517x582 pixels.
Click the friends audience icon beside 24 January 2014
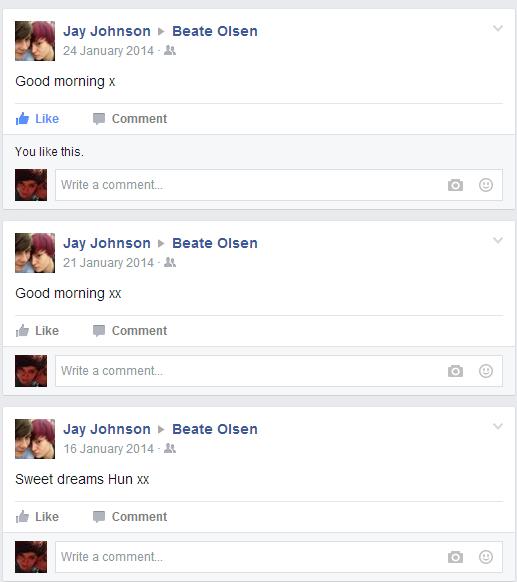coord(170,50)
